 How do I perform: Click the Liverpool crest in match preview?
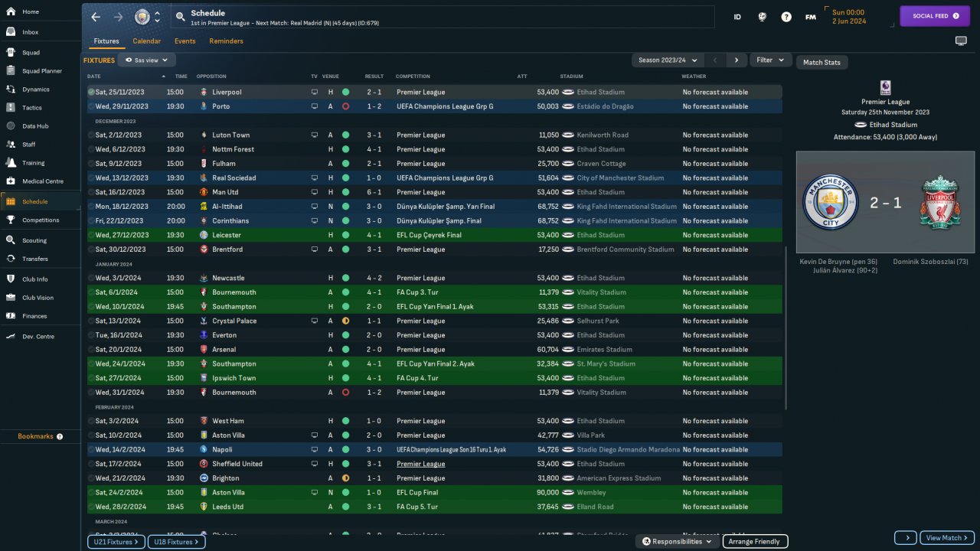click(x=939, y=202)
